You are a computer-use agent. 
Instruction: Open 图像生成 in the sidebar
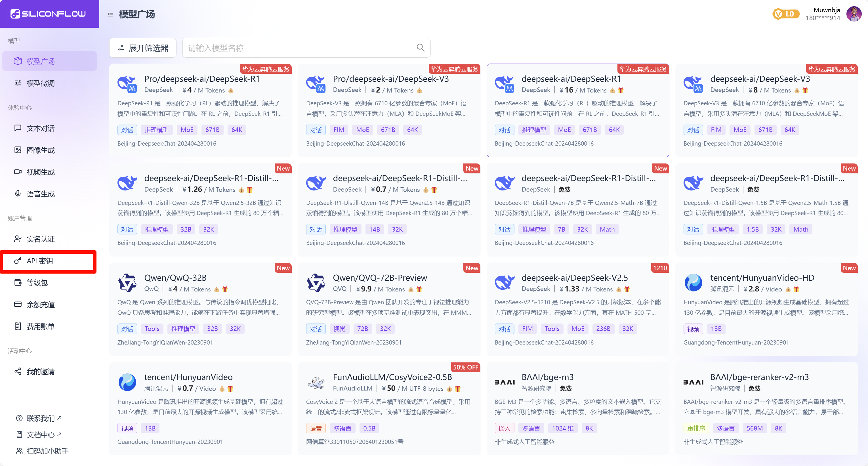[50, 150]
